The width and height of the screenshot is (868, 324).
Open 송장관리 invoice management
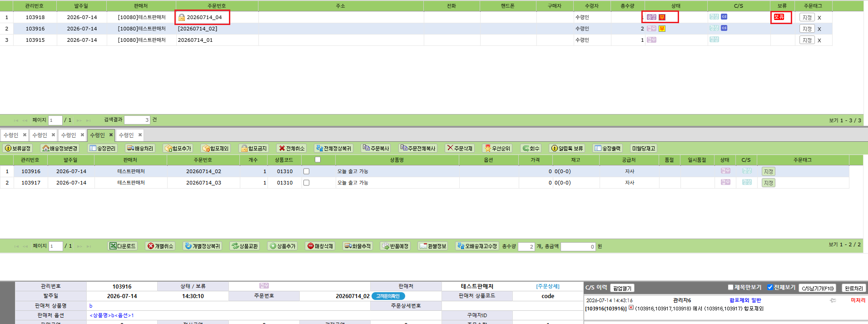pyautogui.click(x=102, y=148)
